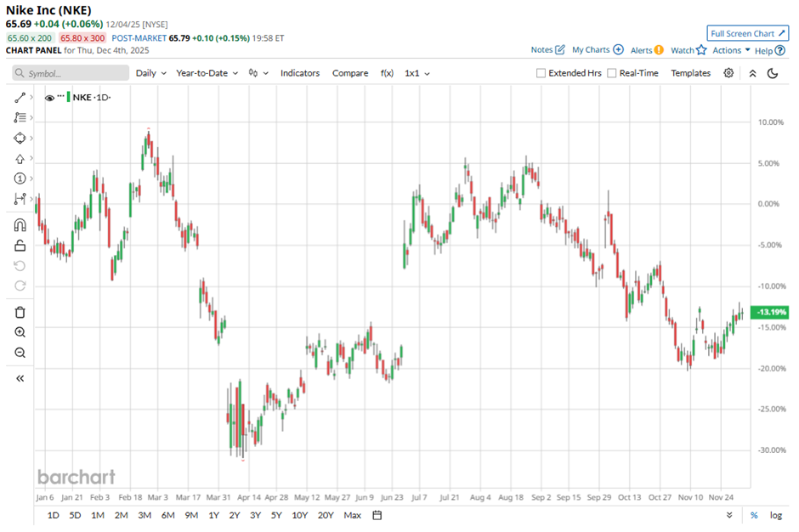Screen dimensions: 799x532
Task: Open the Notes pencil icon
Action: pyautogui.click(x=560, y=49)
